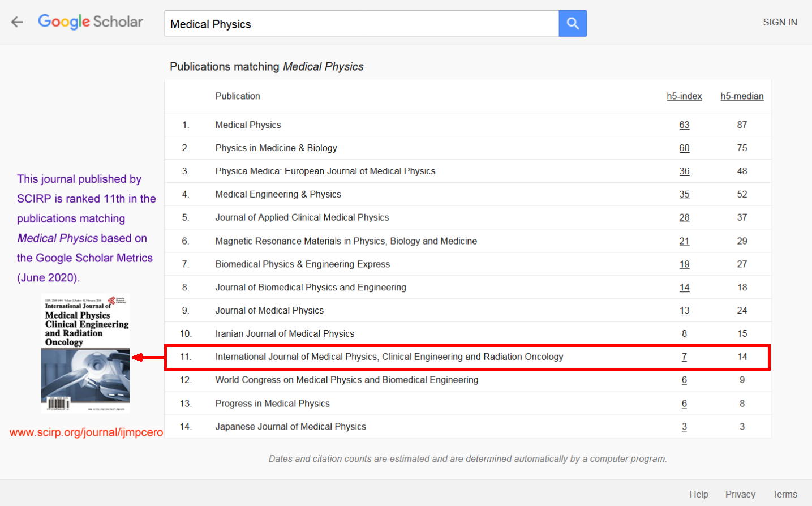Click the Help footer link
812x506 pixels.
pos(699,494)
